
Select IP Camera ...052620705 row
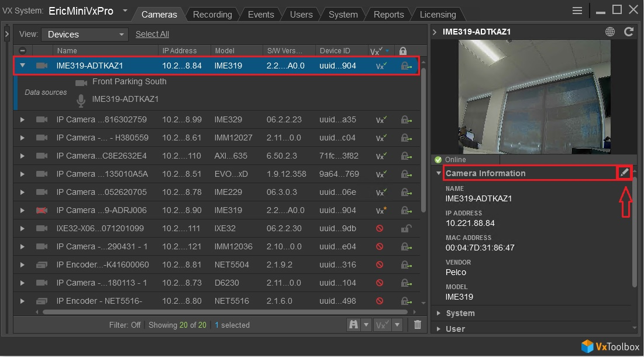click(x=217, y=193)
